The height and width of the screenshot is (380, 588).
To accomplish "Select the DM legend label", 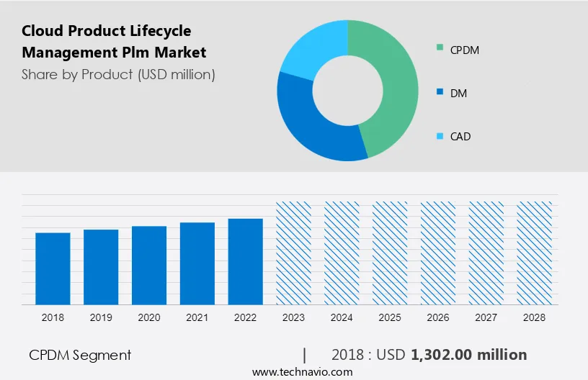I will (x=458, y=93).
